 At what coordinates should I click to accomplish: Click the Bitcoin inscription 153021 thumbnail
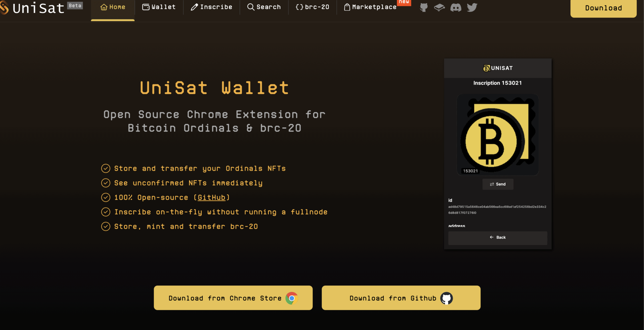click(497, 135)
